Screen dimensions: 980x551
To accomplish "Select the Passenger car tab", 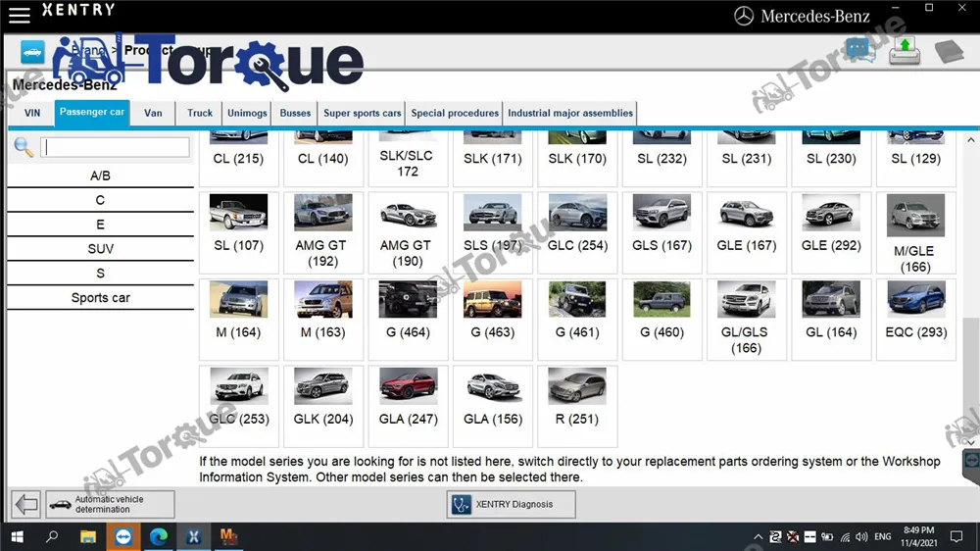I will 92,113.
